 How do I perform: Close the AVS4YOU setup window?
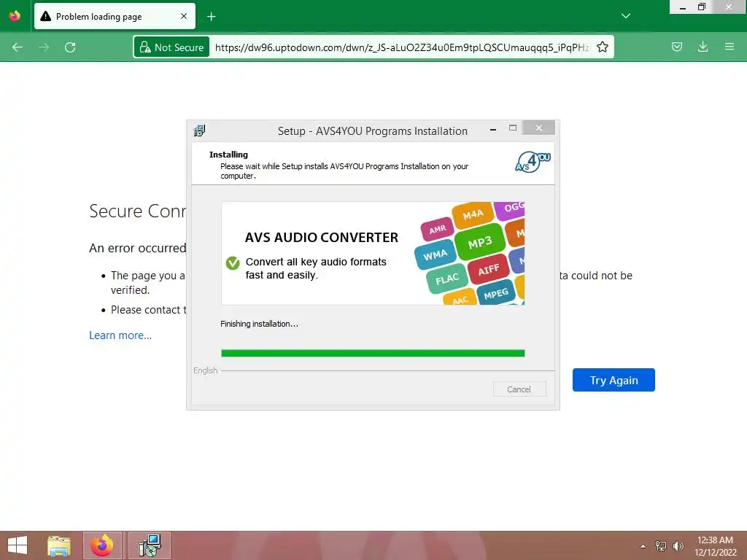[538, 128]
